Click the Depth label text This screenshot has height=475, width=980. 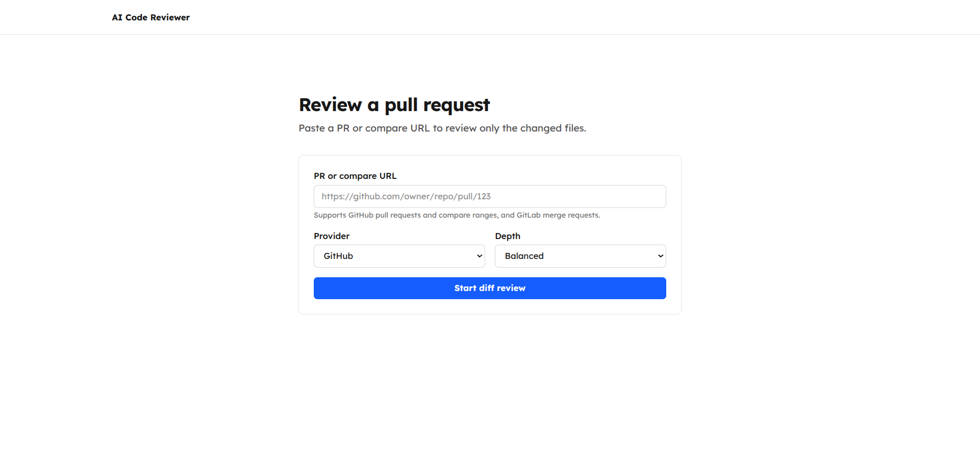coord(508,236)
